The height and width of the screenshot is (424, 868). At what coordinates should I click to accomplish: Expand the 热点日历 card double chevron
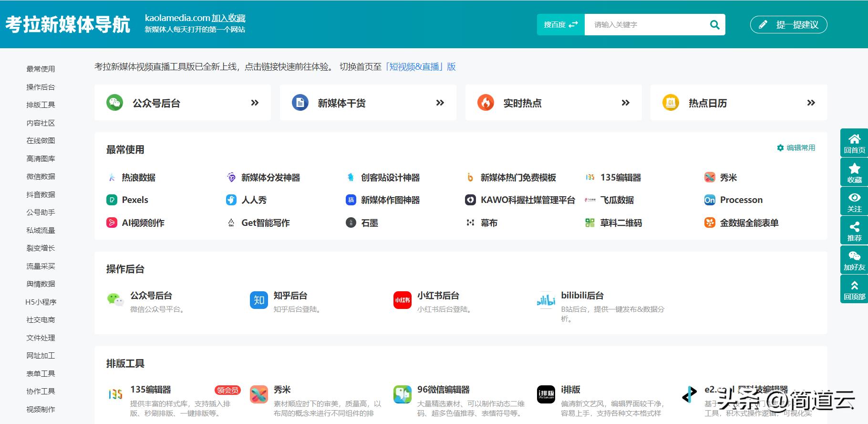pos(811,103)
